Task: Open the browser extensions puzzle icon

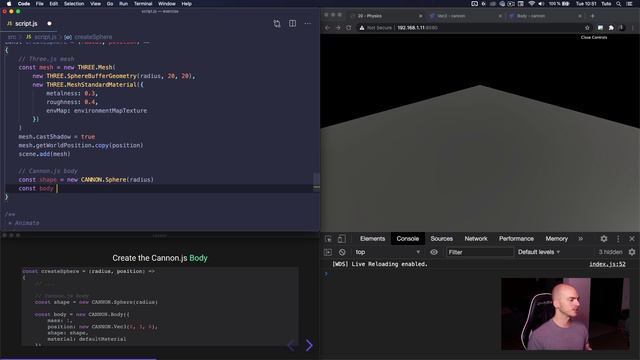Action: point(611,28)
